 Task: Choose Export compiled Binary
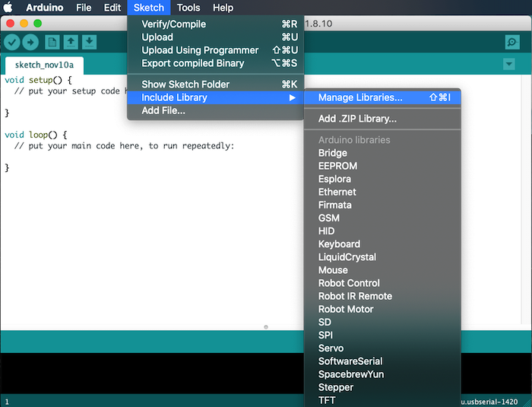click(215, 63)
